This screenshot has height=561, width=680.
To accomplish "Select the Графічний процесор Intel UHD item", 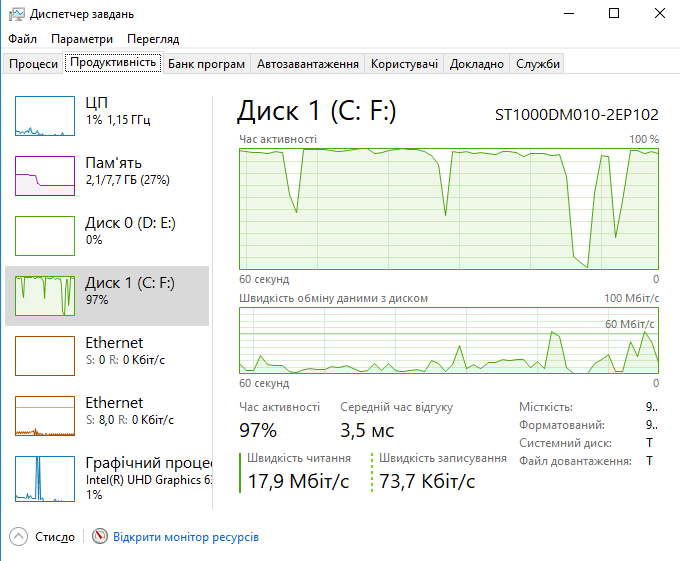I will coord(107,476).
